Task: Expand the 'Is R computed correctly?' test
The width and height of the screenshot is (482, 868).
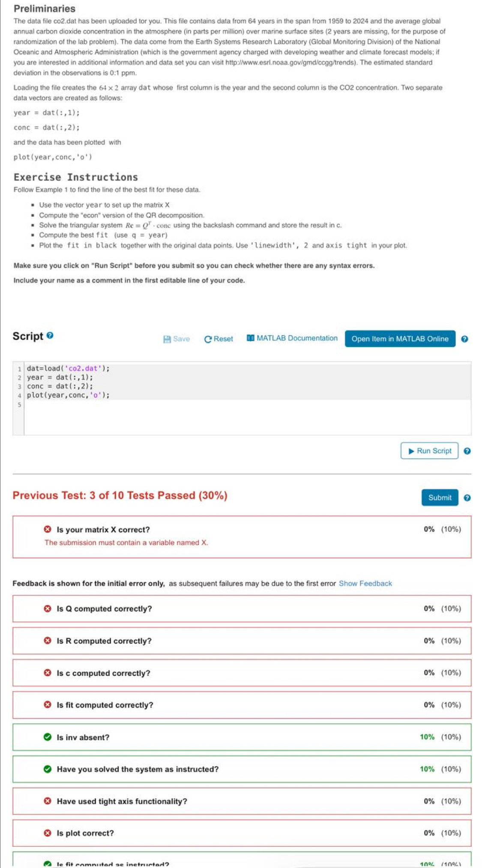Action: tap(104, 641)
